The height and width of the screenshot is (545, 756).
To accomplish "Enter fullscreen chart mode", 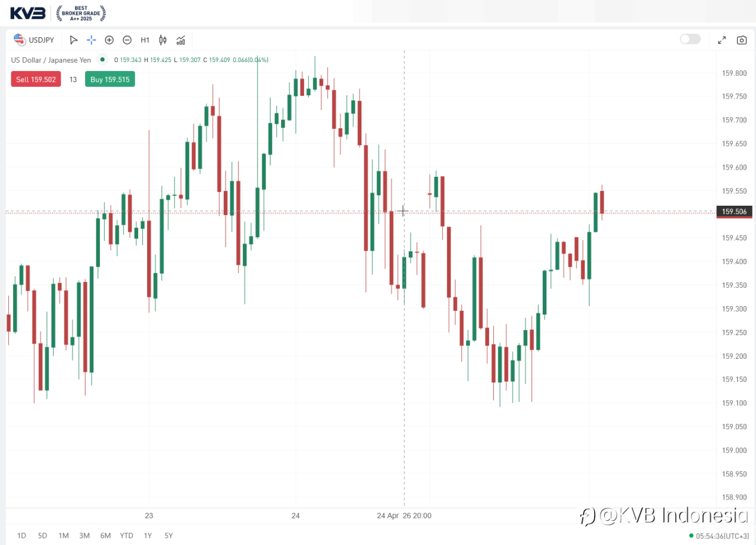I will tap(722, 40).
